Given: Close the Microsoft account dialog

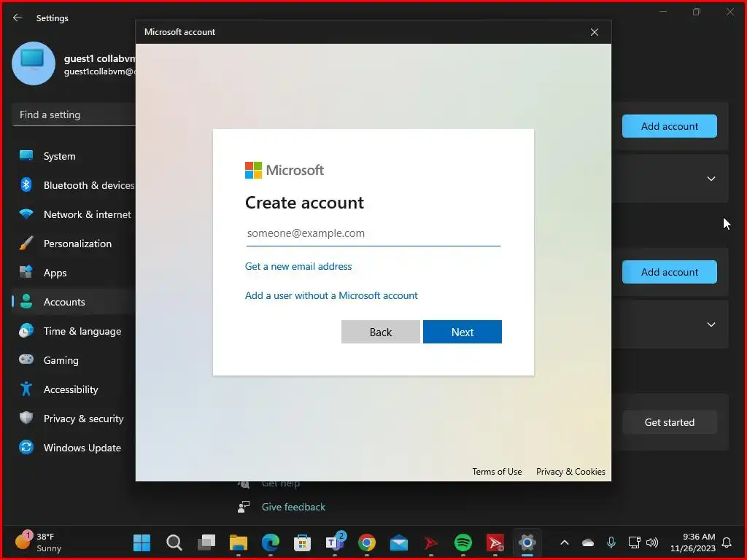Looking at the screenshot, I should pos(595,32).
